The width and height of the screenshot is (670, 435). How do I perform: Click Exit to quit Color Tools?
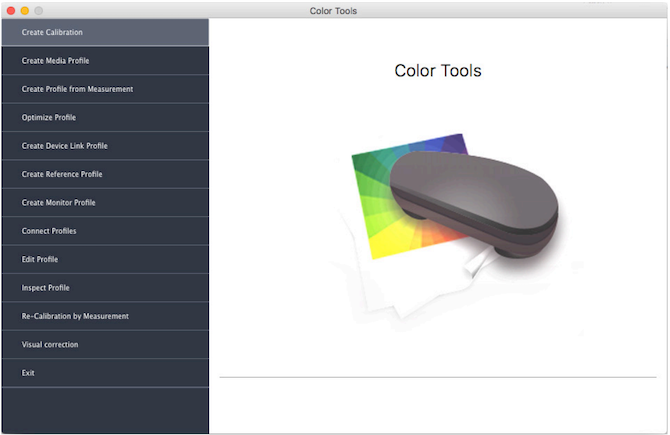tap(104, 373)
